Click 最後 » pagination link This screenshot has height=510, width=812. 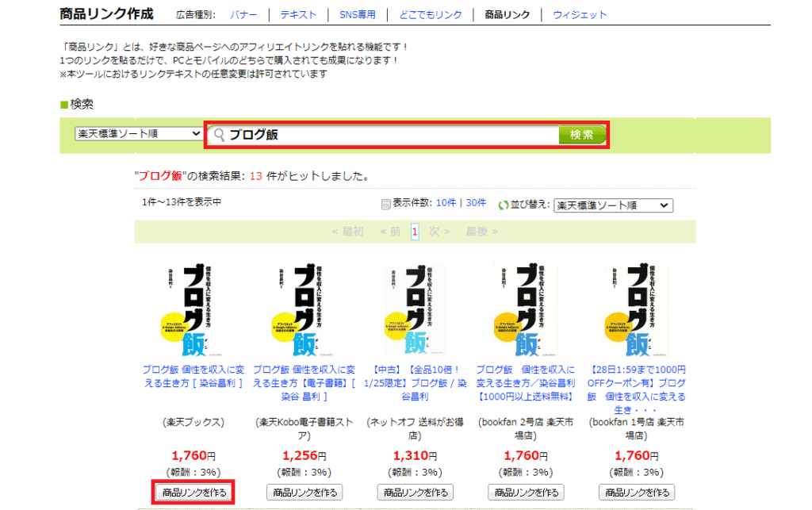click(x=481, y=232)
